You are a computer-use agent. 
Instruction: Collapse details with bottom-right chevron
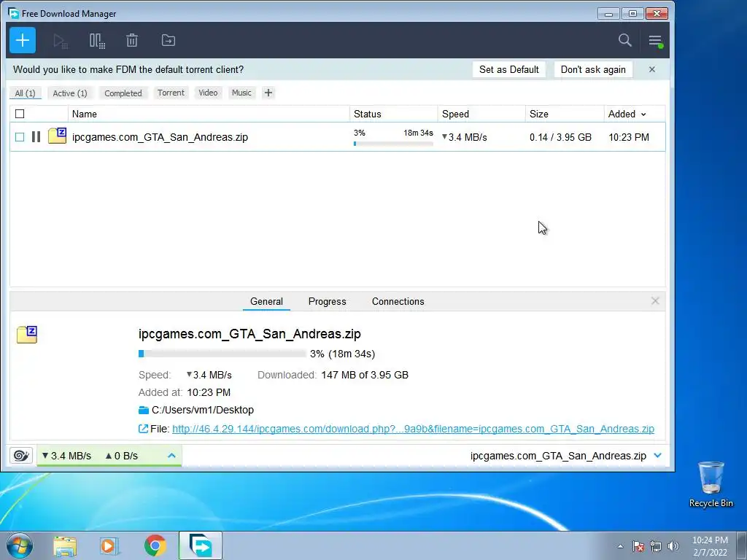pos(658,456)
